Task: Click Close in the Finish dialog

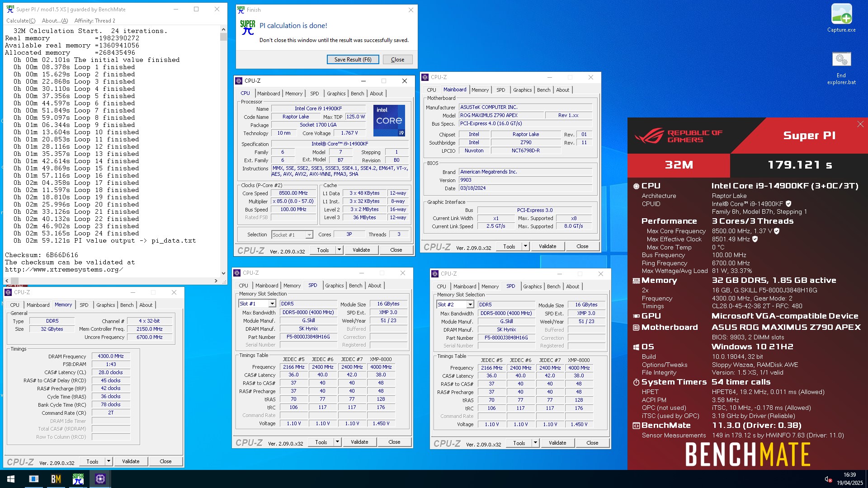Action: (x=397, y=60)
